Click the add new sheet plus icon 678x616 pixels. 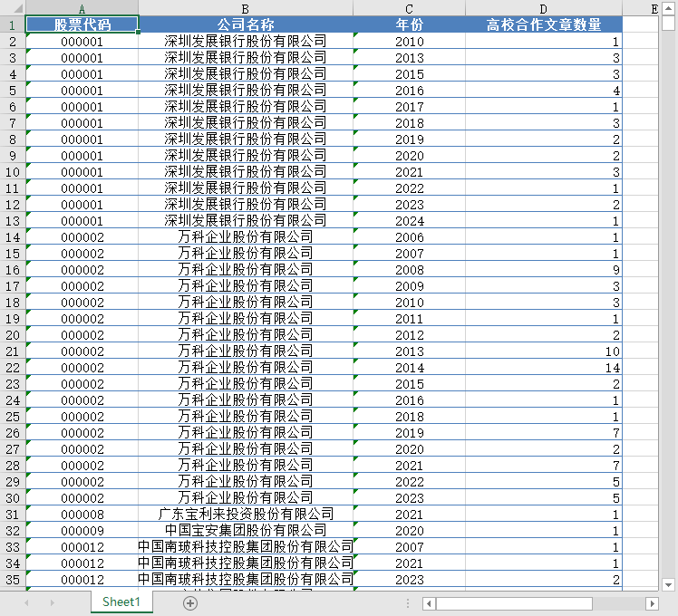(x=190, y=603)
